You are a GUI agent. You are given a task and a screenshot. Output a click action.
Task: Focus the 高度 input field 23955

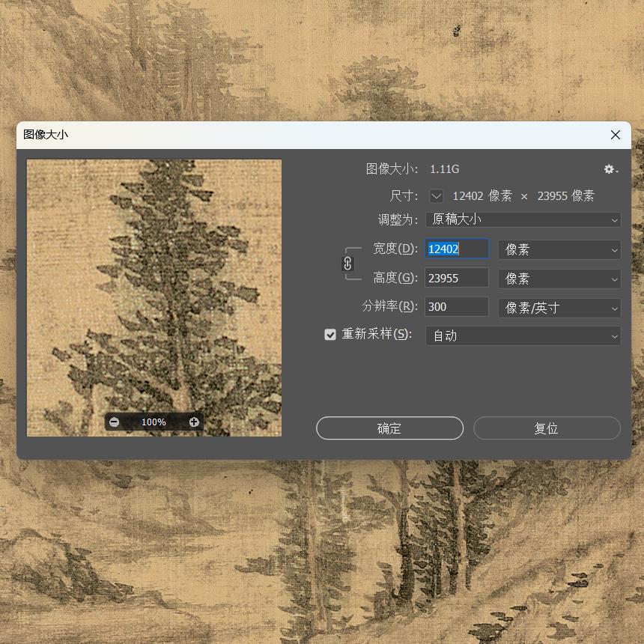coord(456,278)
